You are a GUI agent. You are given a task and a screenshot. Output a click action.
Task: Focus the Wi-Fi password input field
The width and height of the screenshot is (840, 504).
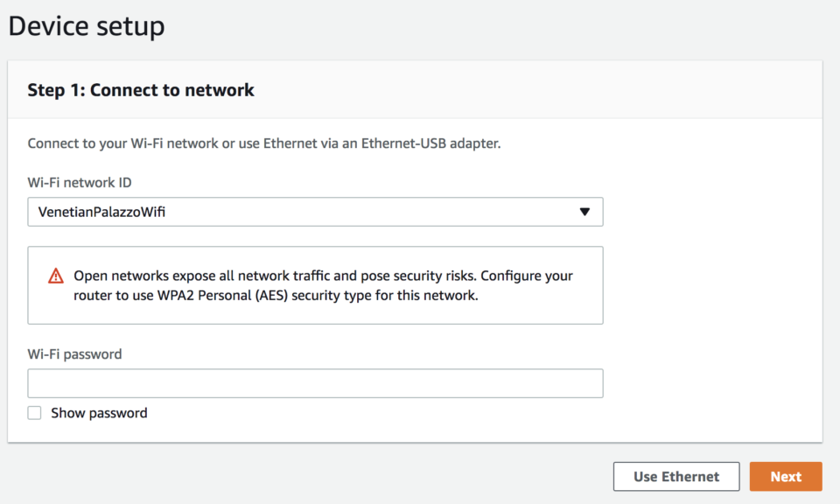(x=315, y=383)
